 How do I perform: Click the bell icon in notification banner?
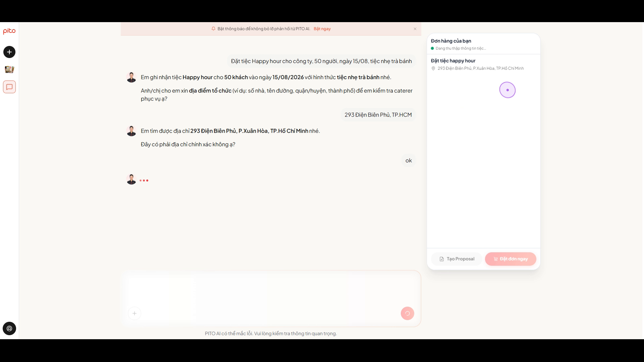pos(213,29)
